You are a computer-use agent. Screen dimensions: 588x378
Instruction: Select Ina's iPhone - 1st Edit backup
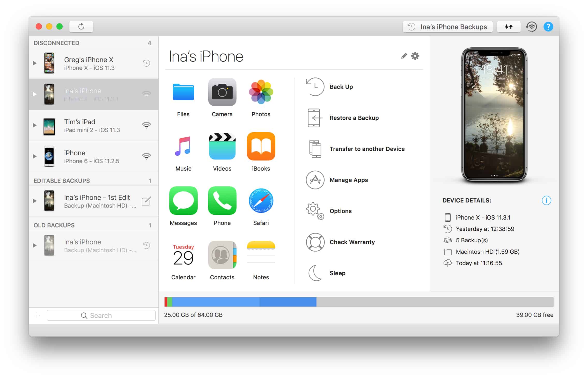coord(94,201)
